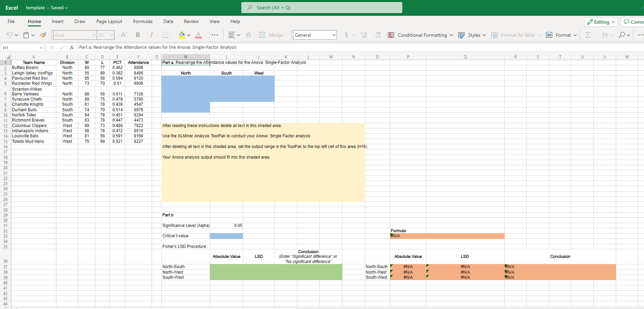Click the Format As Table icon

[x=495, y=35]
